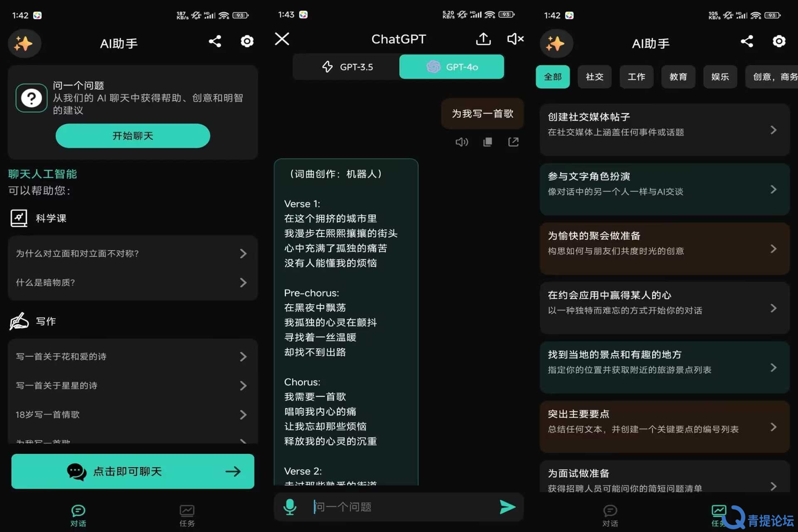Send message with the arrow icon

pos(507,507)
